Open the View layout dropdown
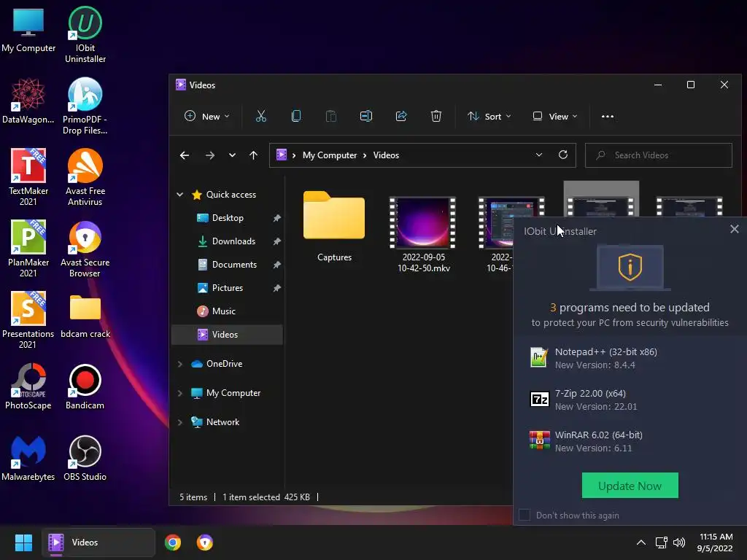Screen dimensions: 747x560 pyautogui.click(x=555, y=116)
